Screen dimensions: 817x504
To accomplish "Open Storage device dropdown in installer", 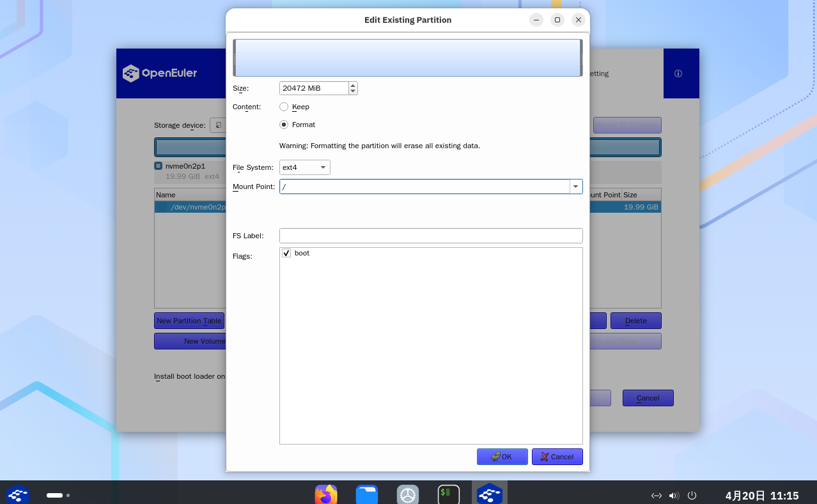I will pyautogui.click(x=218, y=125).
